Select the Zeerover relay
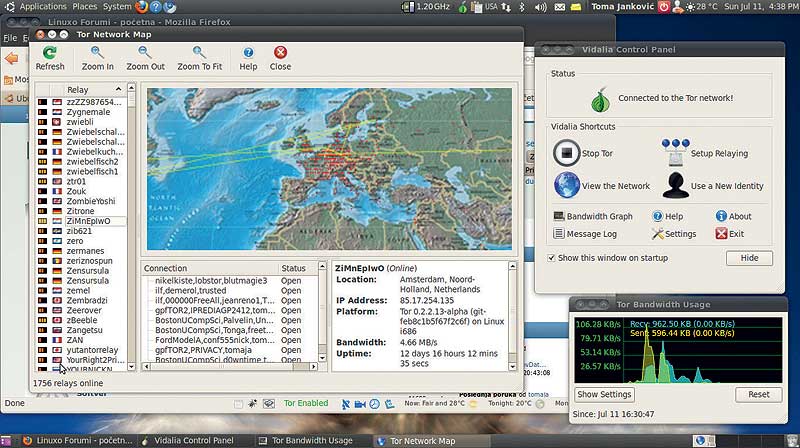The height and width of the screenshot is (448, 800). coord(84,310)
